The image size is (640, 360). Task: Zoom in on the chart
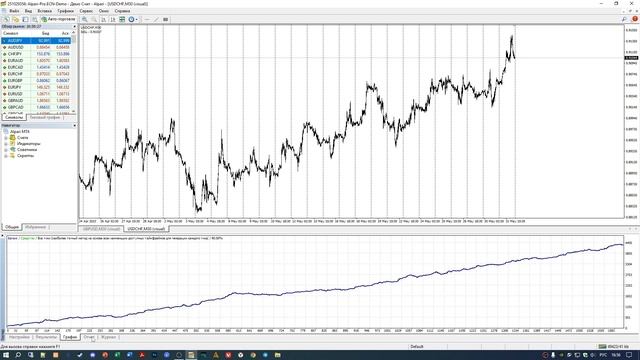coord(85,19)
